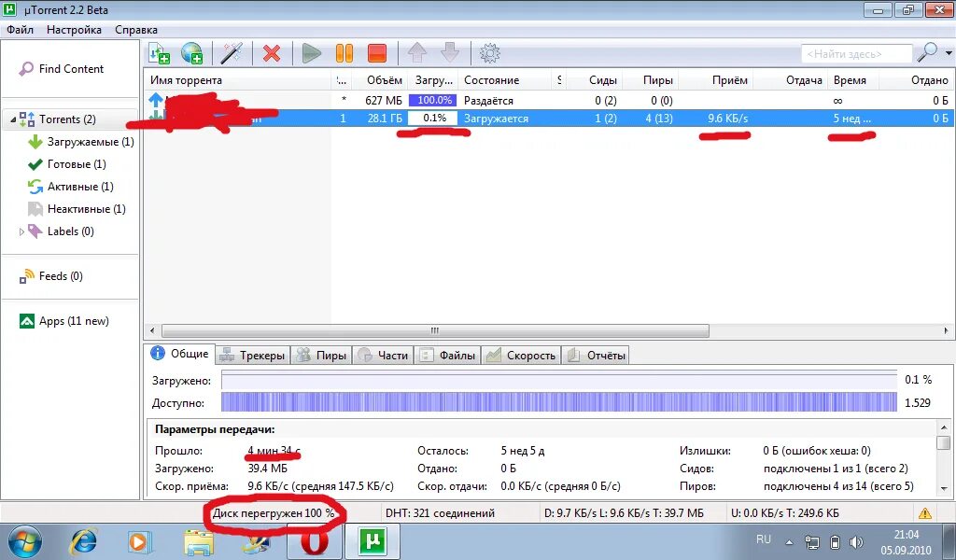The image size is (956, 560).
Task: Click the warning triangle status icon
Action: pos(925,513)
